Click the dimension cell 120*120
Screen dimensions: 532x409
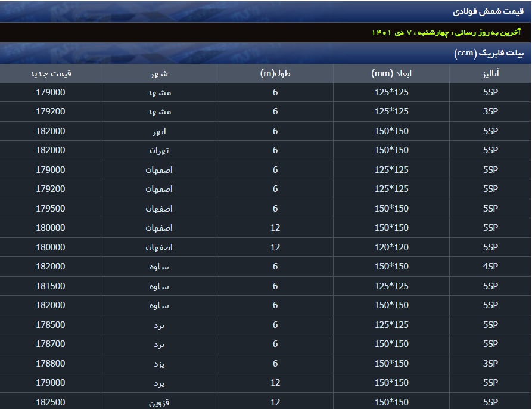pos(391,247)
